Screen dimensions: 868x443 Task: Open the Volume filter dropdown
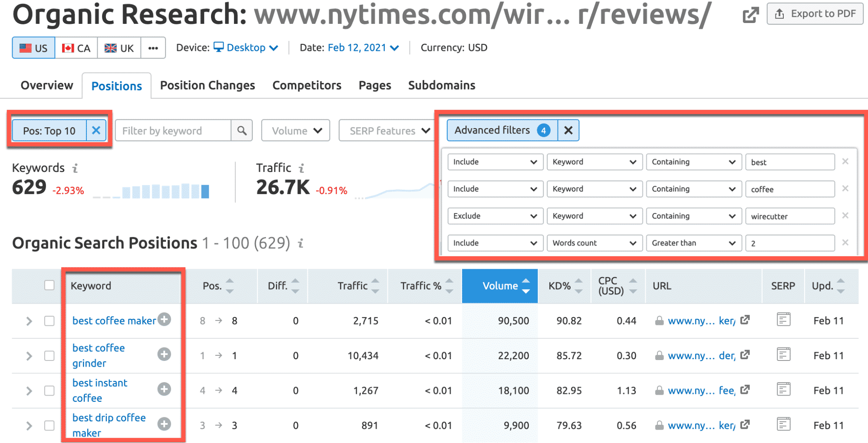[296, 131]
